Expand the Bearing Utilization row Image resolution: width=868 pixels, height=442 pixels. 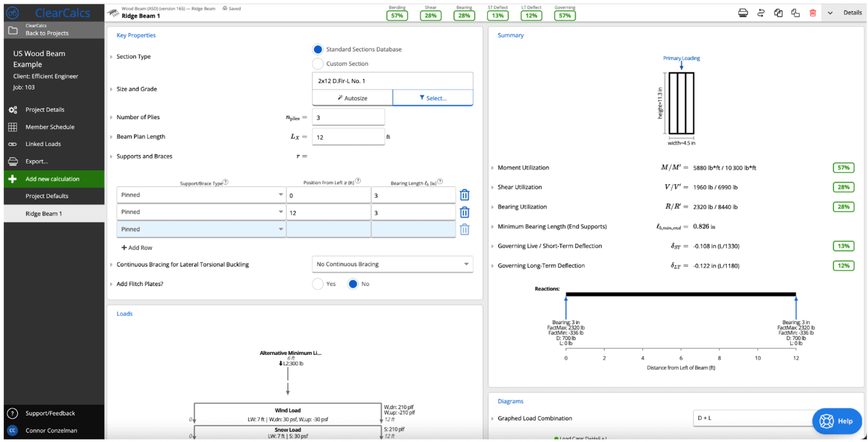click(x=492, y=207)
